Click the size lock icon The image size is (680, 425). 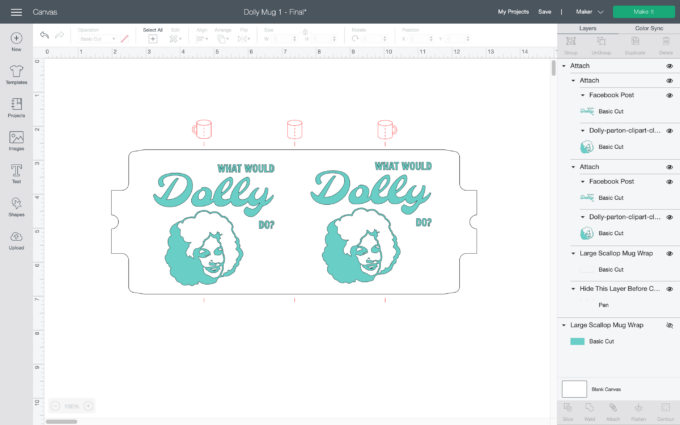click(305, 31)
